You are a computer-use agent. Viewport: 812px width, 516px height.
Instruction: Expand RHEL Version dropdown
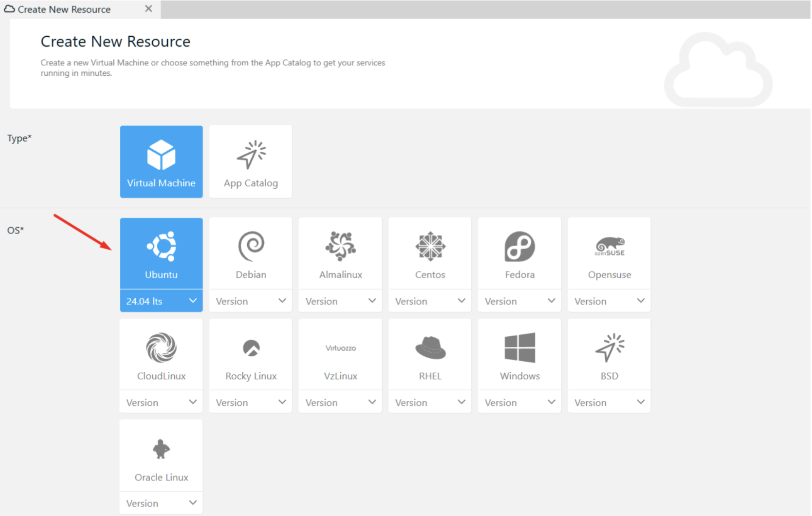[430, 402]
